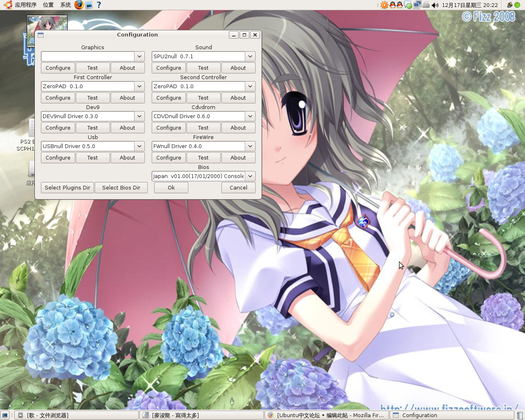Click Test under Usb
525x420 pixels.
point(93,157)
